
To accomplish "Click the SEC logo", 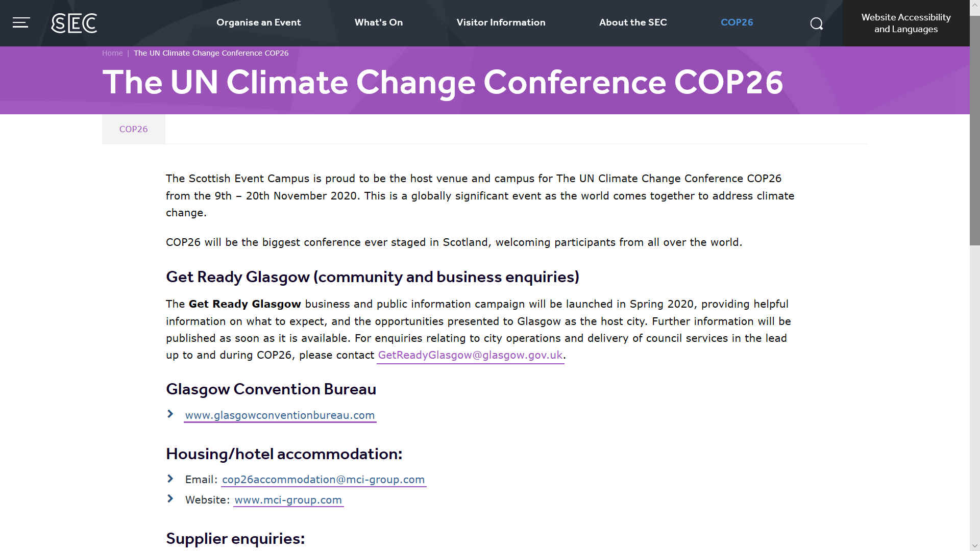I will 74,23.
